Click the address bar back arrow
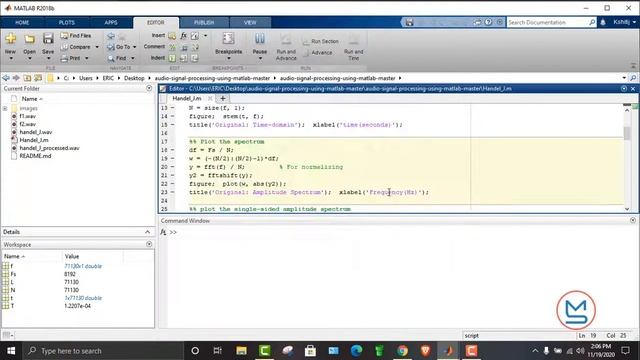640x360 pixels. 6,78
